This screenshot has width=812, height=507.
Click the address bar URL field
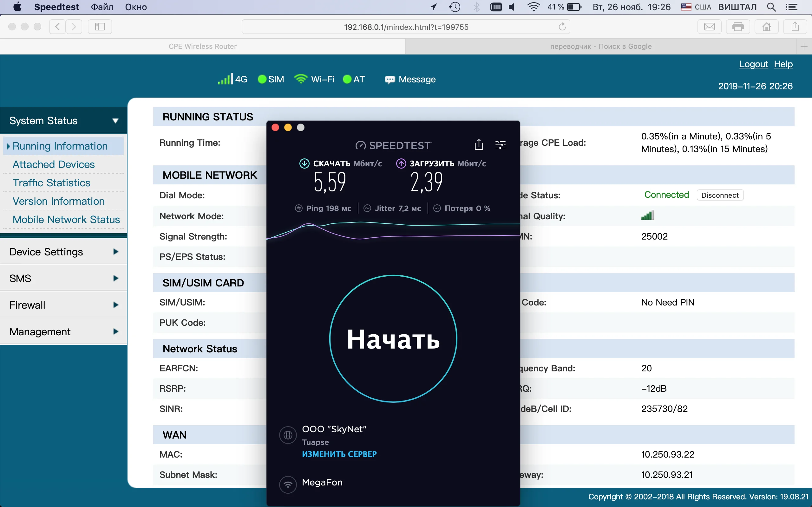(x=405, y=27)
